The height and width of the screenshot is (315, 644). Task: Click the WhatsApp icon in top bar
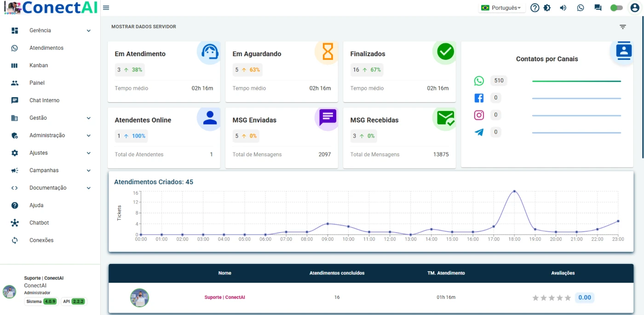click(581, 8)
